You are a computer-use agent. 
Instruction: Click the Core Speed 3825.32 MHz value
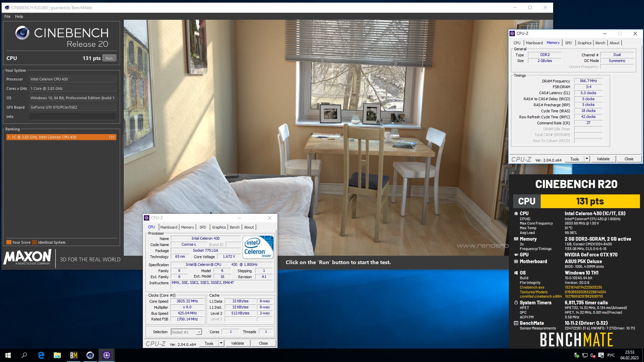(x=187, y=301)
